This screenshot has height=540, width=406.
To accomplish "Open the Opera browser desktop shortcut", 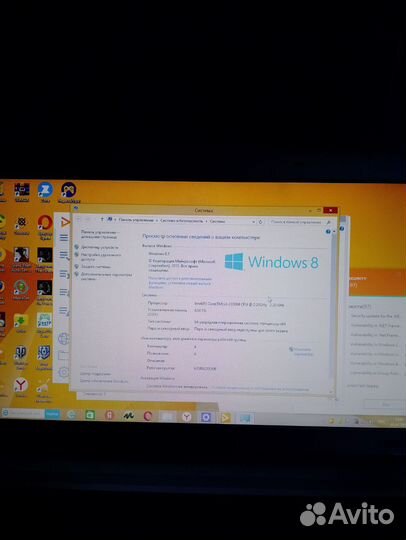I will click(x=45, y=226).
